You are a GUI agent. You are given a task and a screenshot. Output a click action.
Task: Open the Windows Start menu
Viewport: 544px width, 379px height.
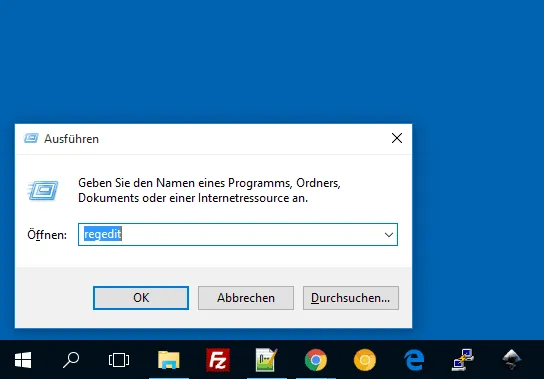click(23, 360)
